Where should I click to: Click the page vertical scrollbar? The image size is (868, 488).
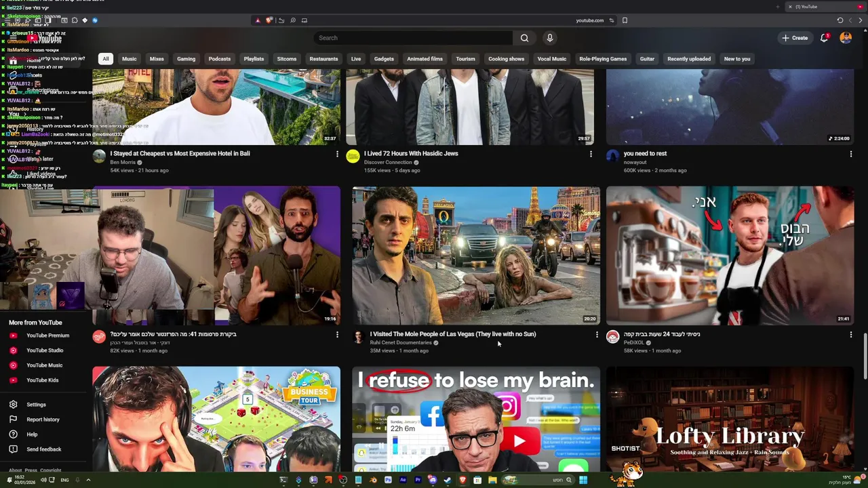point(865,356)
